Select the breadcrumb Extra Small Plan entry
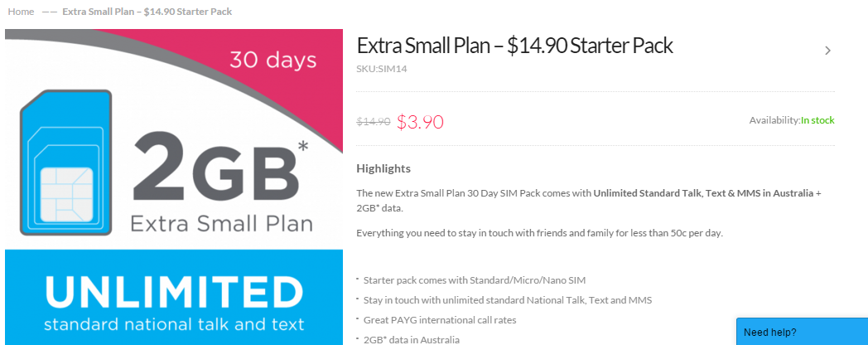868x345 pixels. click(x=147, y=12)
